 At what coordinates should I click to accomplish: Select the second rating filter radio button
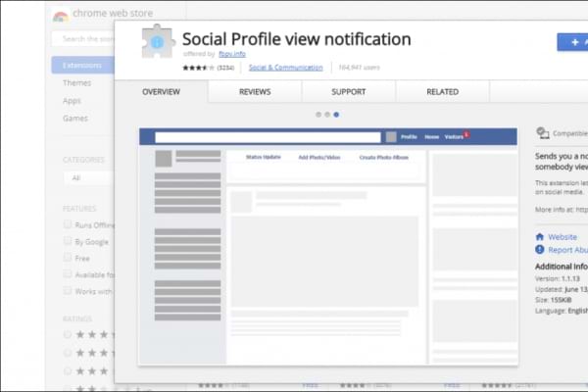(x=68, y=353)
